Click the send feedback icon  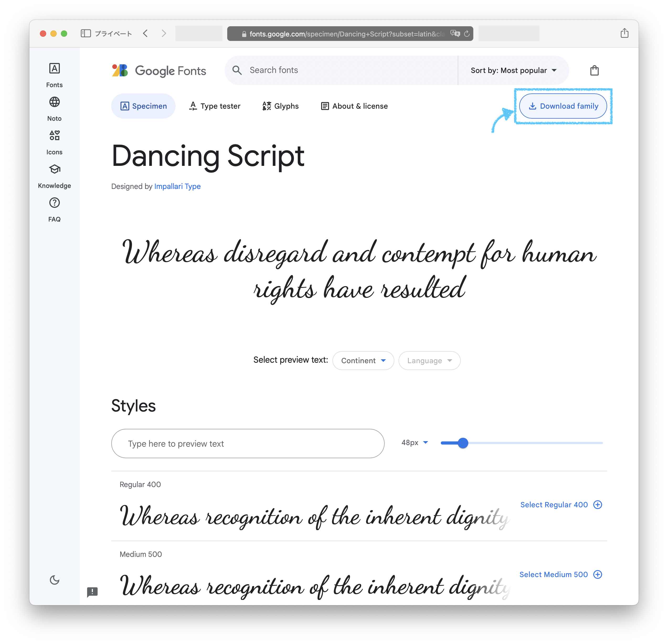coord(92,592)
